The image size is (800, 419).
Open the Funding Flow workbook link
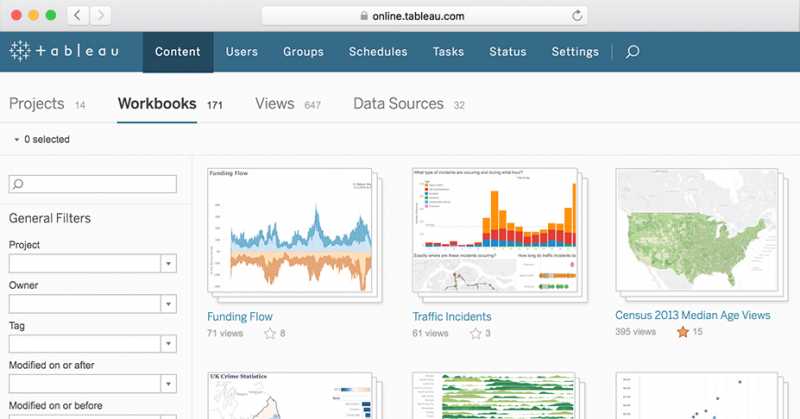pos(240,316)
